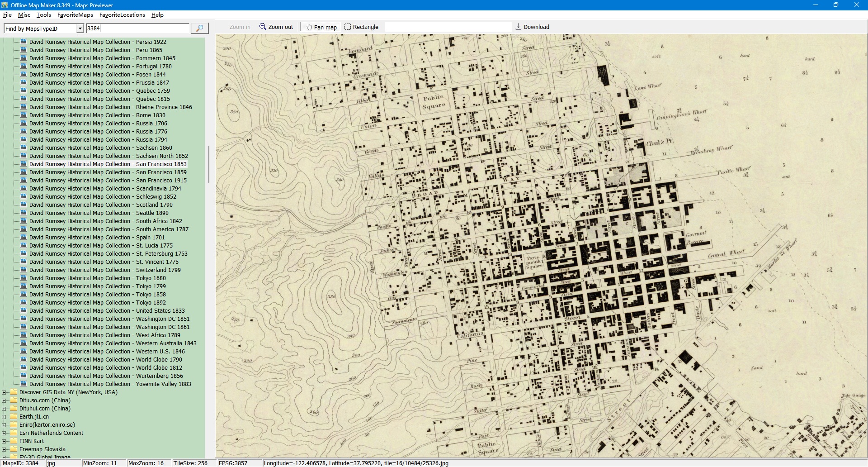Click the map icon beside Tokyo 1892
This screenshot has height=467, width=868.
point(24,303)
